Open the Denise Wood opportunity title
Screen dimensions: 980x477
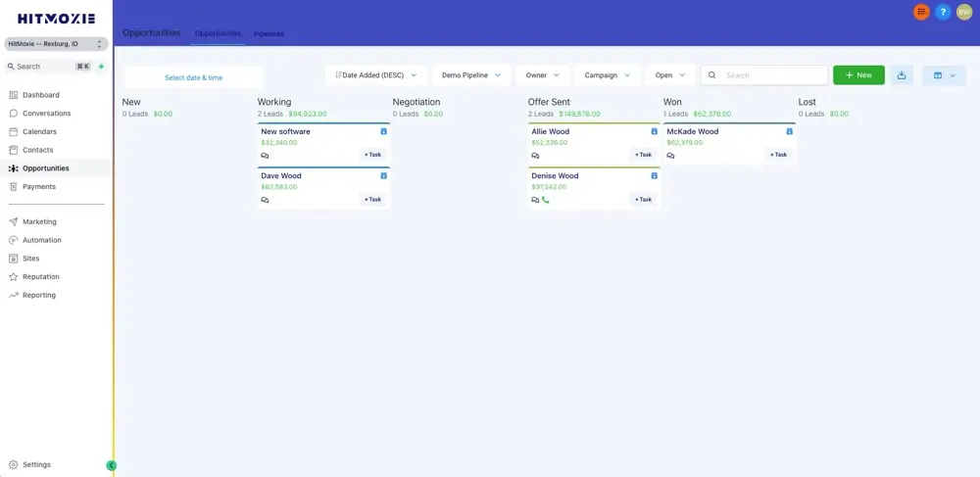[x=555, y=176]
